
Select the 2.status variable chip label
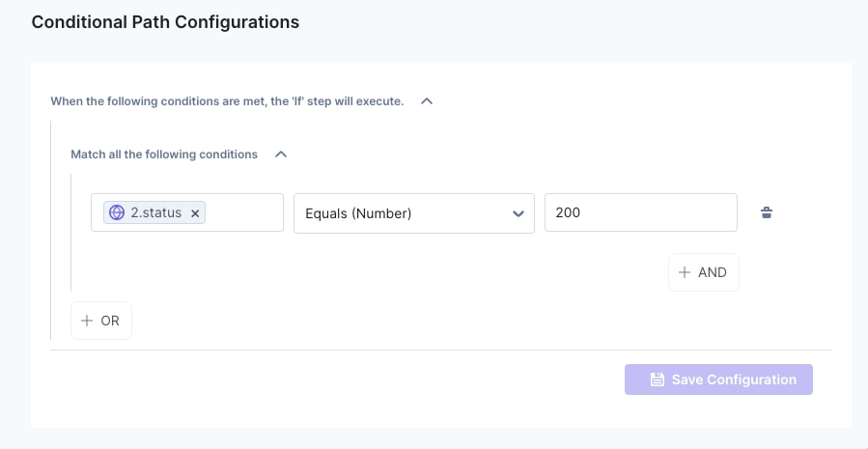pyautogui.click(x=155, y=213)
